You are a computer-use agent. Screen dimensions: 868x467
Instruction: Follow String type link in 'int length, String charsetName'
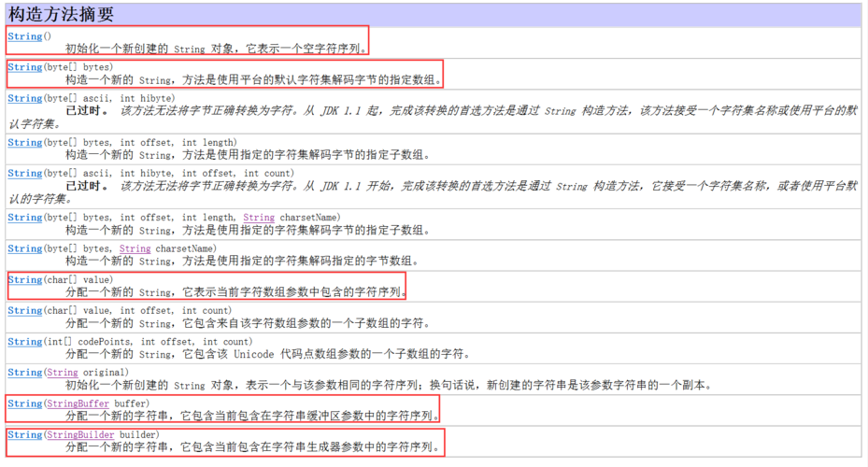click(x=259, y=218)
